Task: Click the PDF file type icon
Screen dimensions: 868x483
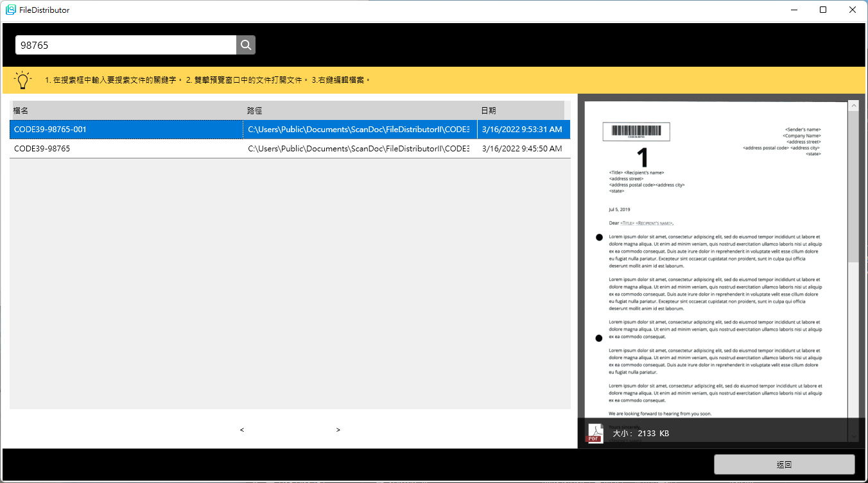Action: coord(594,434)
